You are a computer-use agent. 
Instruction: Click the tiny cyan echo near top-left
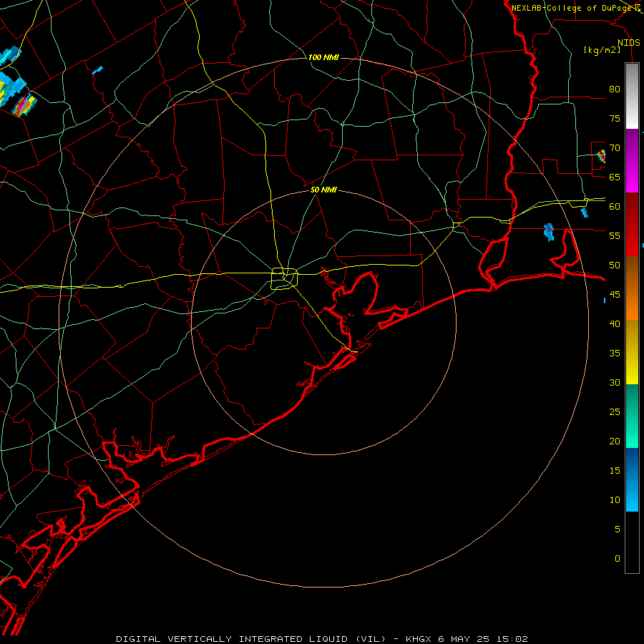[x=97, y=70]
